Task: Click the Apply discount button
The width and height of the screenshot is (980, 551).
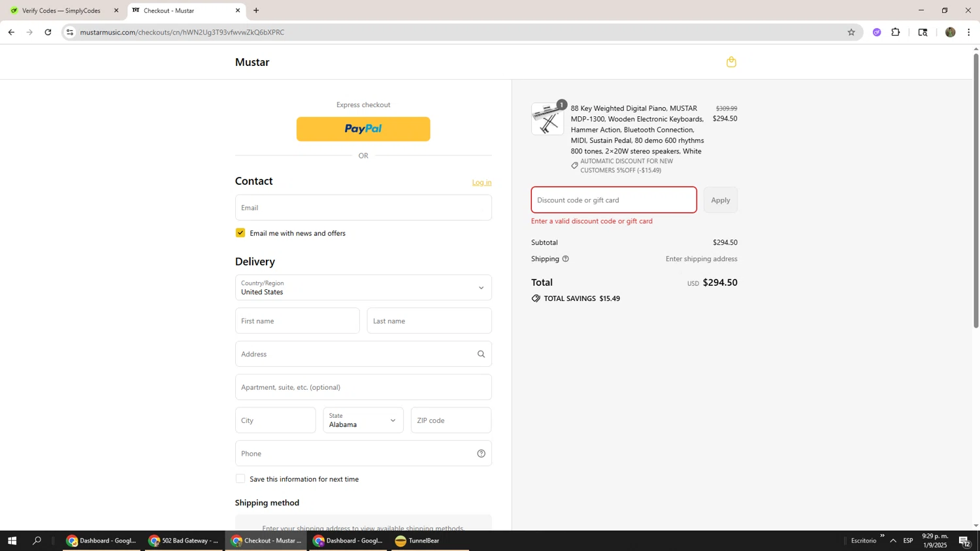Action: pos(721,200)
